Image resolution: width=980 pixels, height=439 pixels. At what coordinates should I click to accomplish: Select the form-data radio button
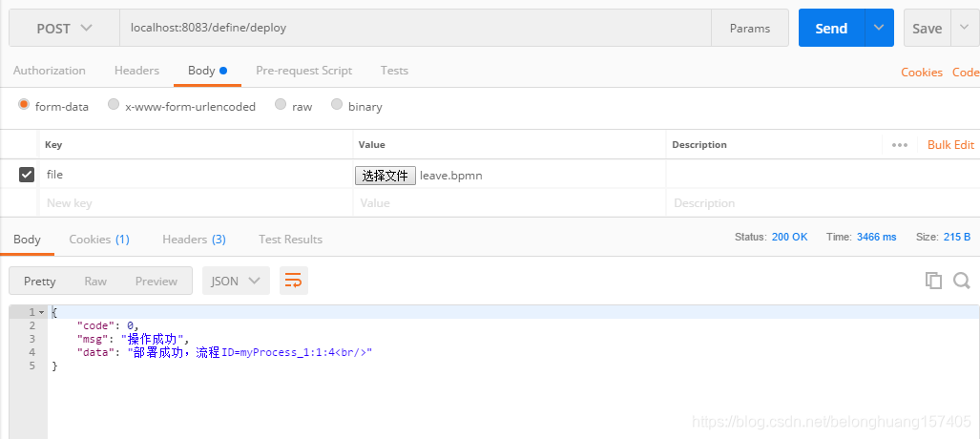(24, 104)
